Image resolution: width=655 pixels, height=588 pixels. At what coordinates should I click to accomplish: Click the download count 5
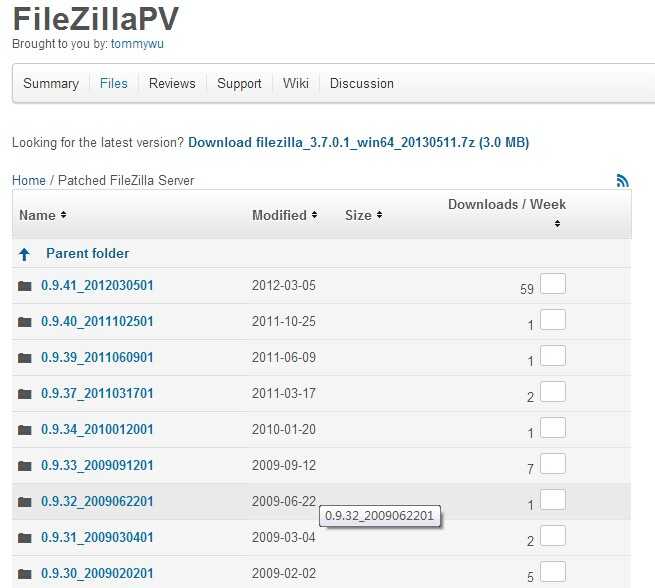coord(531,577)
